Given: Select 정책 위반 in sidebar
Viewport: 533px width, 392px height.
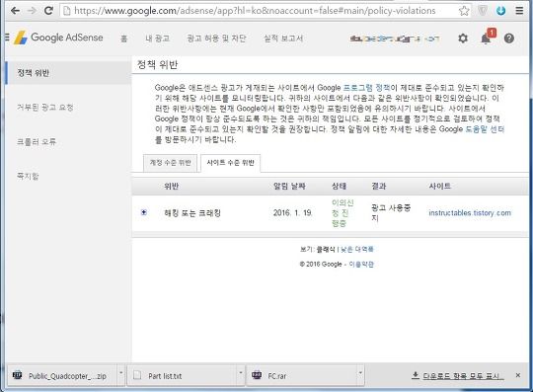Looking at the screenshot, I should [x=68, y=73].
